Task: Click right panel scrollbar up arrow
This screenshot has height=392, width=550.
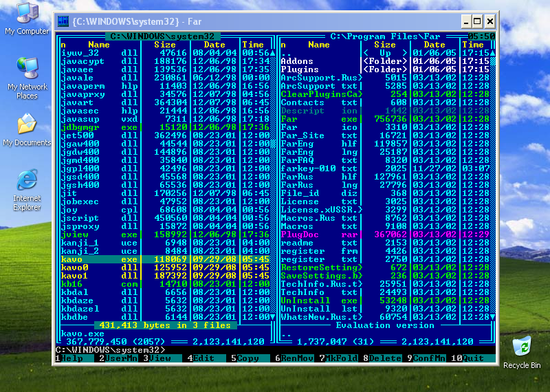Action: [x=492, y=53]
